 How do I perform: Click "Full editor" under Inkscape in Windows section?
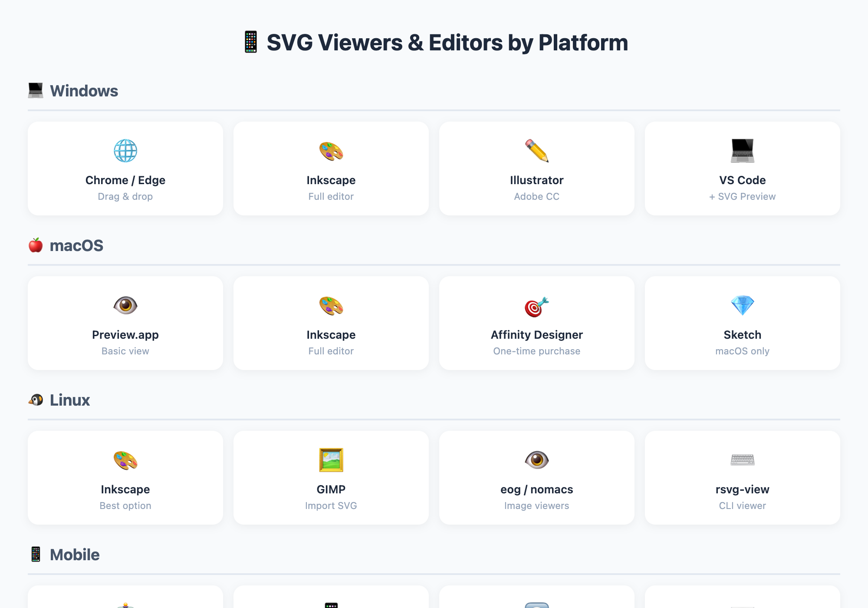(331, 196)
